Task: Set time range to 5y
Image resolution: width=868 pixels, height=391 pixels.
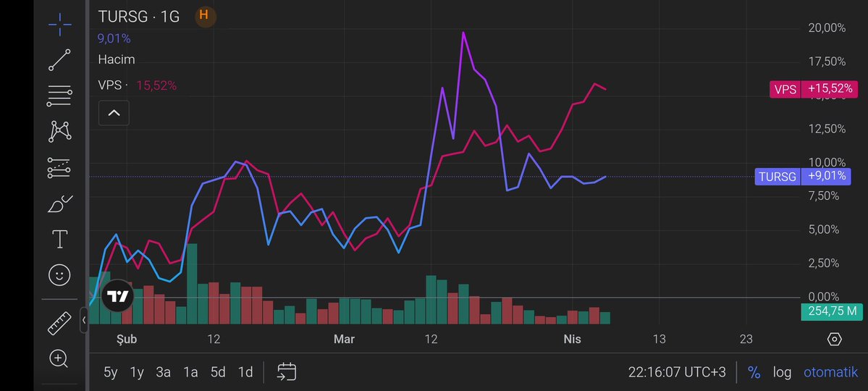Action: pos(111,372)
